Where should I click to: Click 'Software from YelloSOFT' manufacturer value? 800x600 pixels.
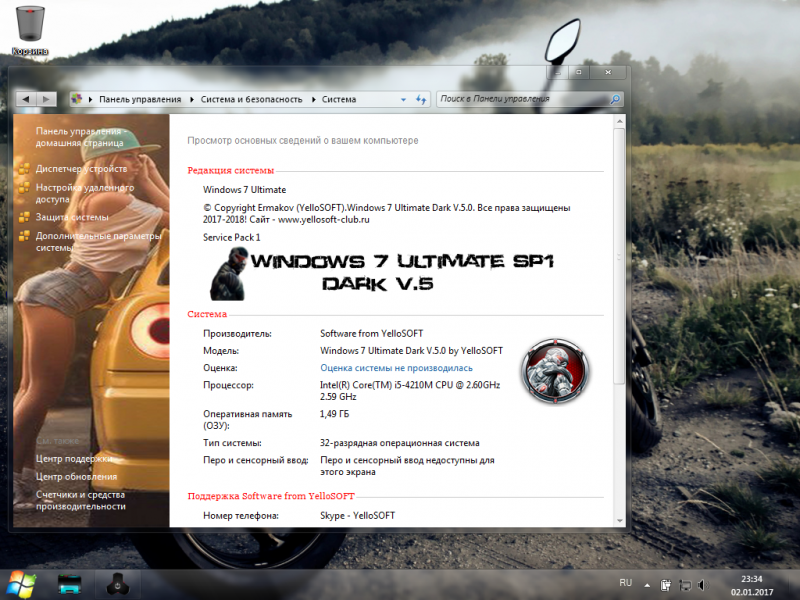pos(371,334)
